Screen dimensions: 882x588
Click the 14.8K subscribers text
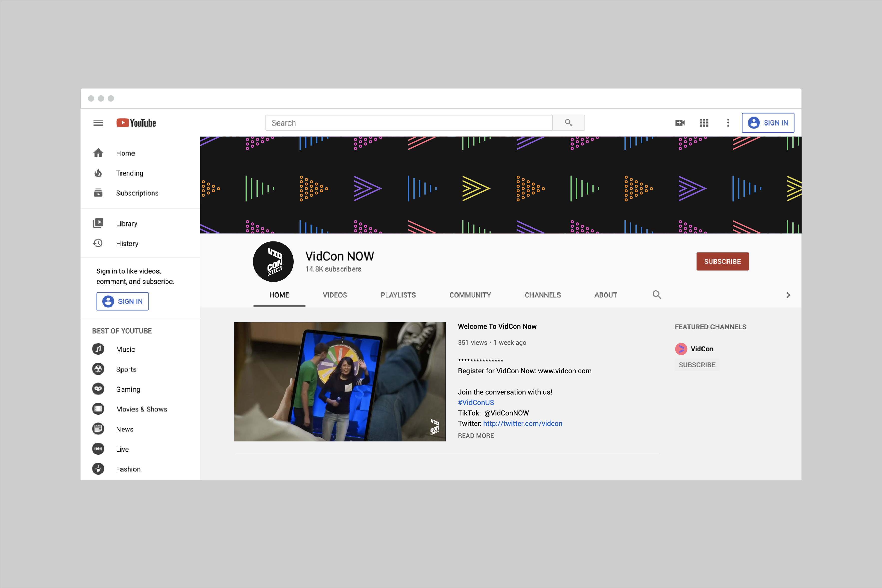click(x=333, y=269)
